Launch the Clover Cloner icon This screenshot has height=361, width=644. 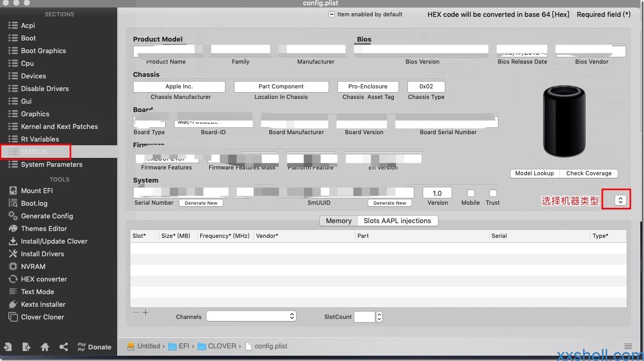point(13,317)
